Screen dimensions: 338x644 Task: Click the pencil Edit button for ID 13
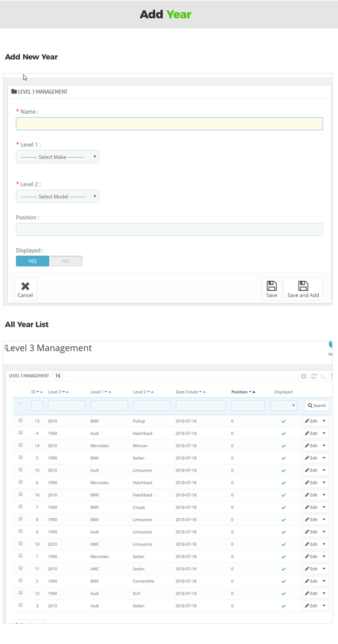pyautogui.click(x=311, y=421)
